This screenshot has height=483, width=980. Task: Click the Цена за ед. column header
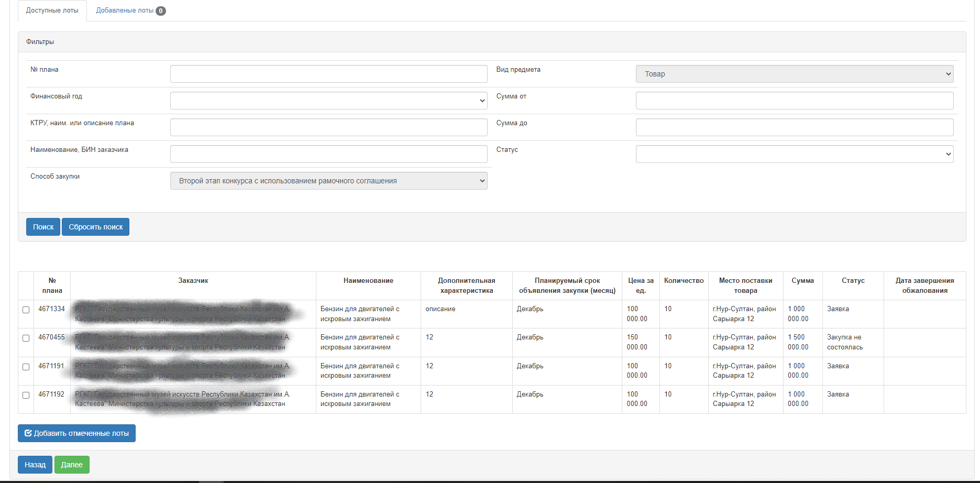coord(641,286)
